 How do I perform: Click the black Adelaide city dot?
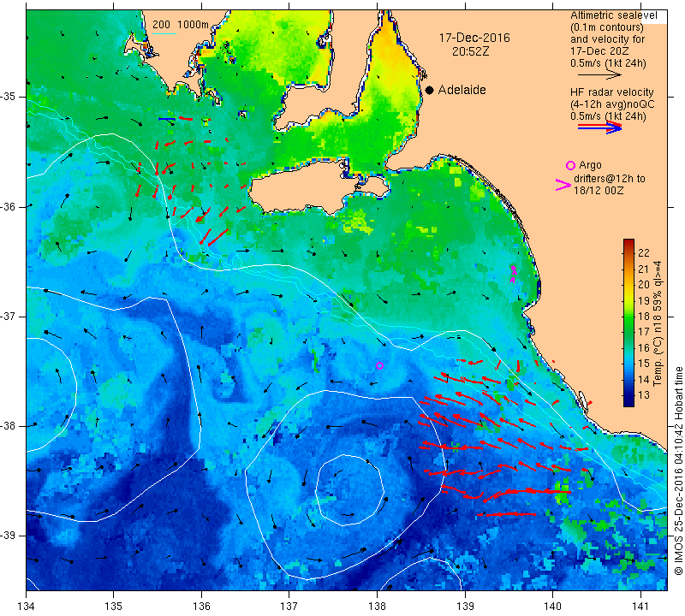click(x=430, y=90)
